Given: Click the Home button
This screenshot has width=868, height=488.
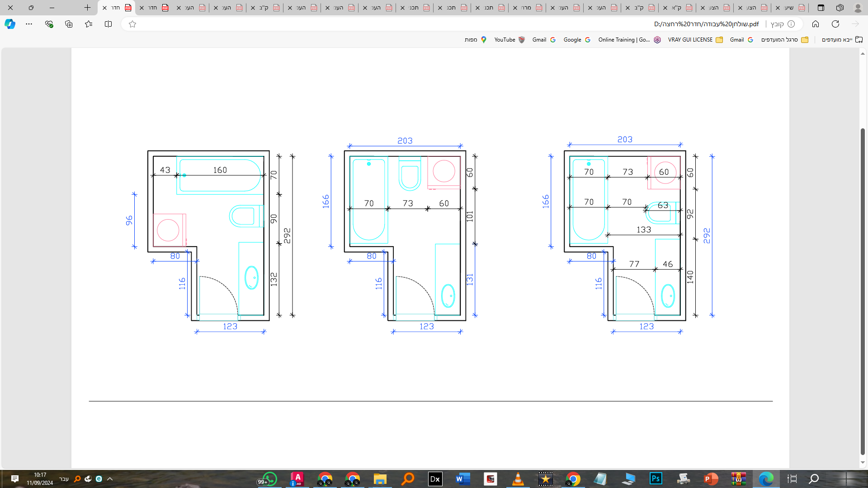Looking at the screenshot, I should 815,24.
